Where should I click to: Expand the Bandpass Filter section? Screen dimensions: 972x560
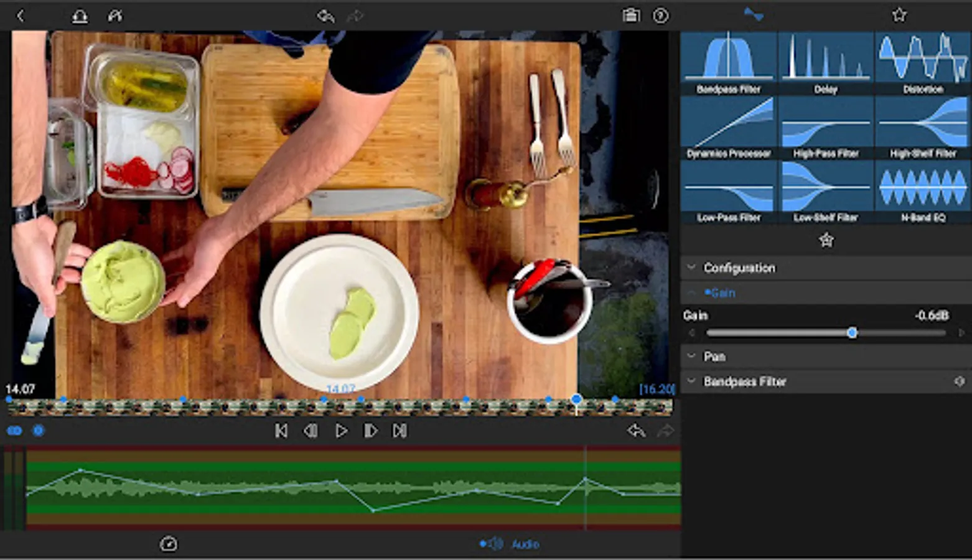coord(826,381)
